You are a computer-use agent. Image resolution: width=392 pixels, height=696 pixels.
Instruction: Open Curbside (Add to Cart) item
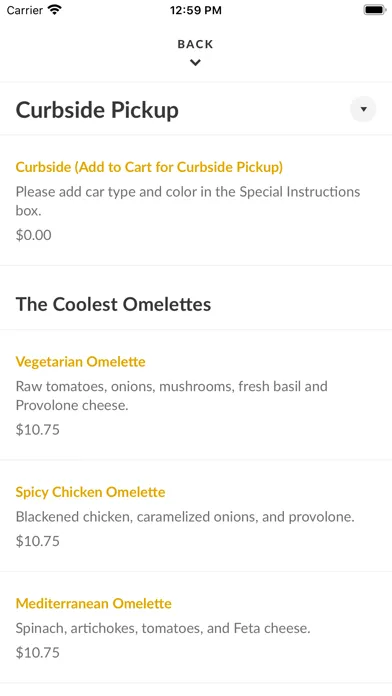[x=149, y=167]
